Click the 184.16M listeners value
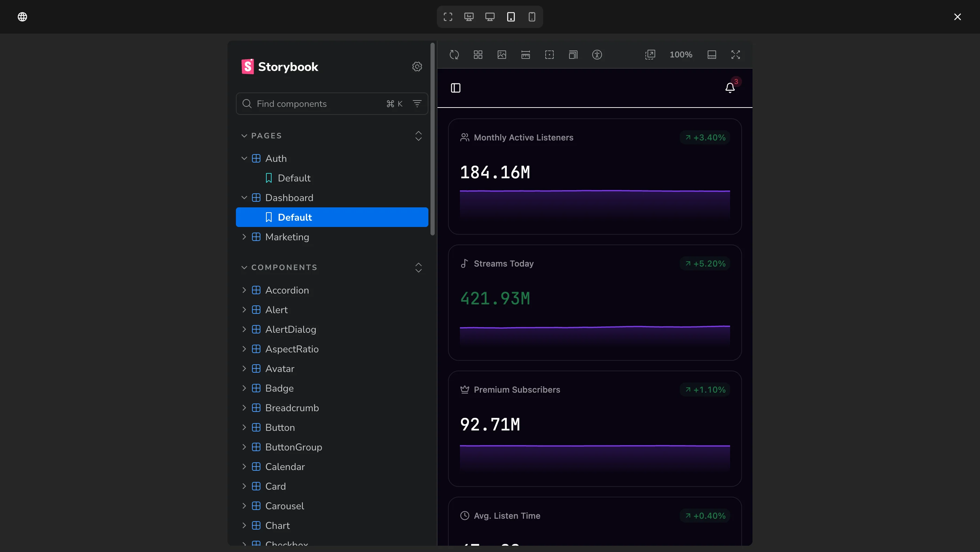 (x=495, y=172)
